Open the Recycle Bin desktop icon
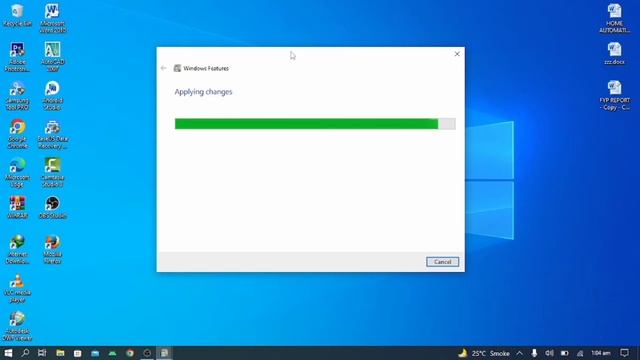 [x=18, y=16]
